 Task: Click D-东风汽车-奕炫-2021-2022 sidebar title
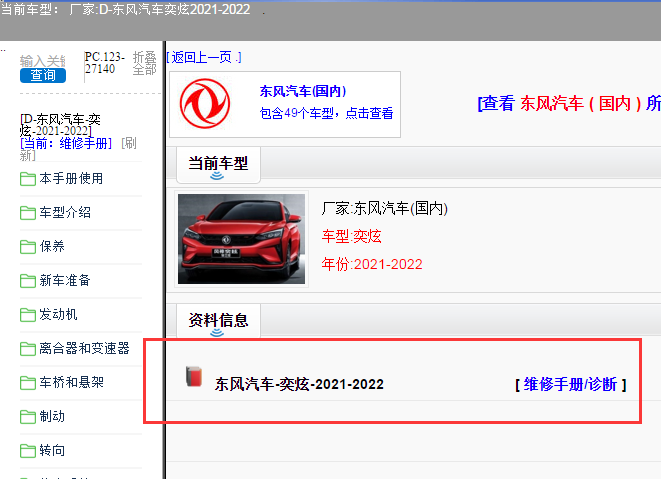click(x=60, y=125)
